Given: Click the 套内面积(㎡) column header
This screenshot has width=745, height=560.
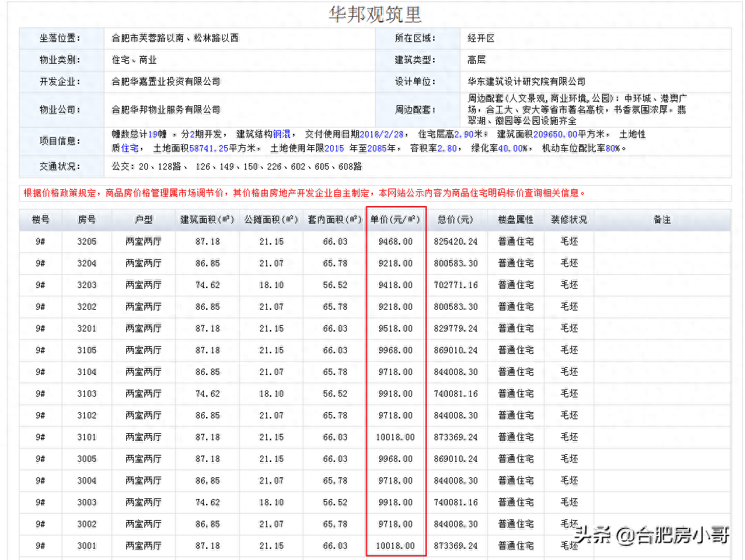Looking at the screenshot, I should [x=335, y=219].
